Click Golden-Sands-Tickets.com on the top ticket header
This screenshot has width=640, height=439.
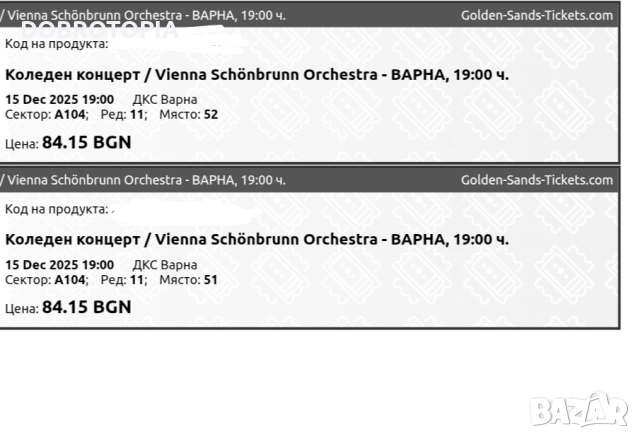tap(537, 15)
